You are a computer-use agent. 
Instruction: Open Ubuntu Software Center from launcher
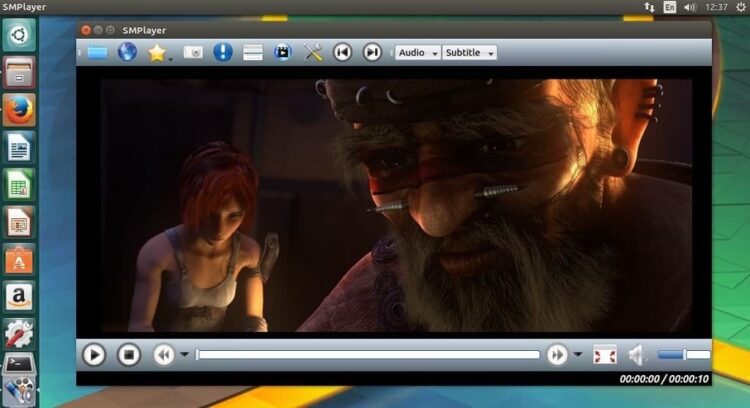tap(19, 259)
